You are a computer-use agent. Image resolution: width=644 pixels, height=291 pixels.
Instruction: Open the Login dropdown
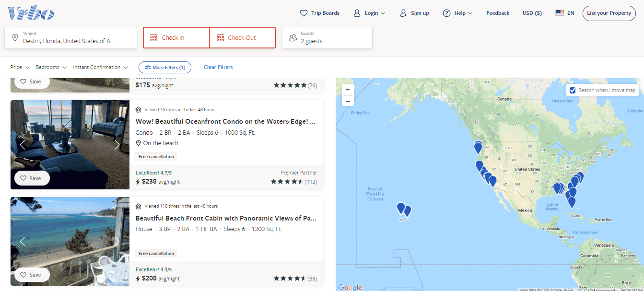click(369, 13)
